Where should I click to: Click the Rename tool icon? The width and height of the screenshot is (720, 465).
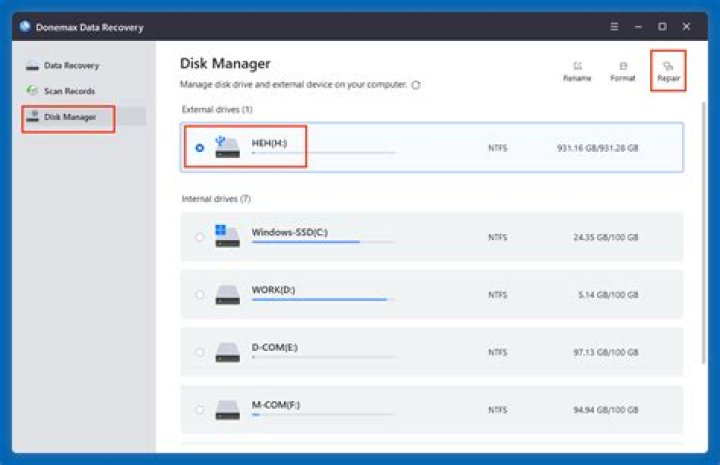tap(578, 66)
